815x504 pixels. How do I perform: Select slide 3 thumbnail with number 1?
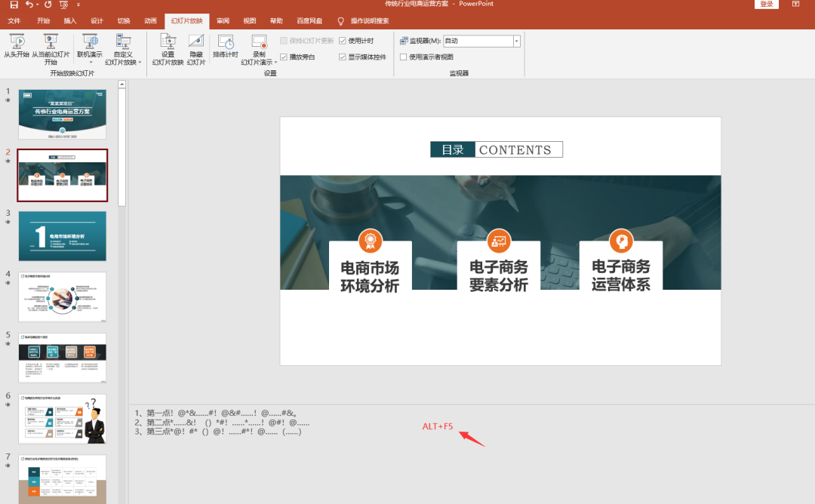[63, 236]
